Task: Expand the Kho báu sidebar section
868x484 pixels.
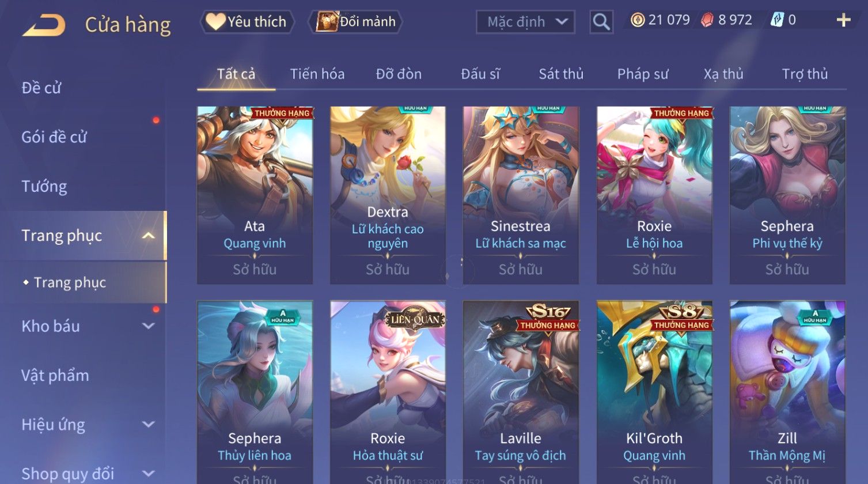Action: [148, 326]
